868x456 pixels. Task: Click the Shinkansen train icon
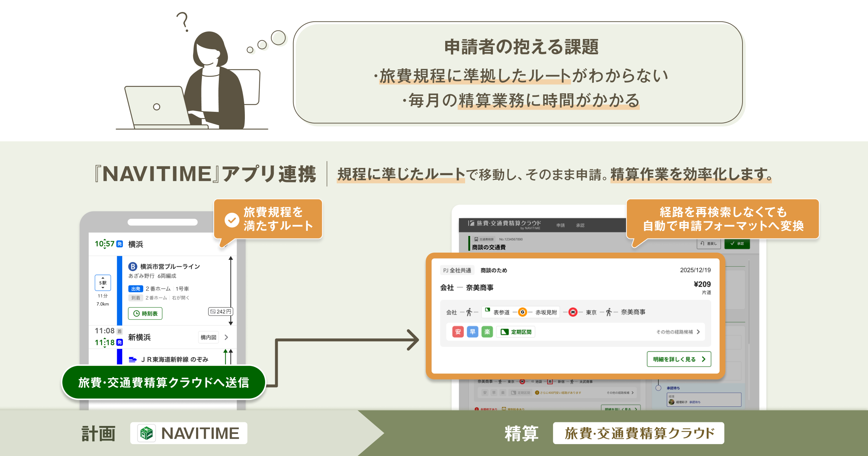(x=133, y=359)
